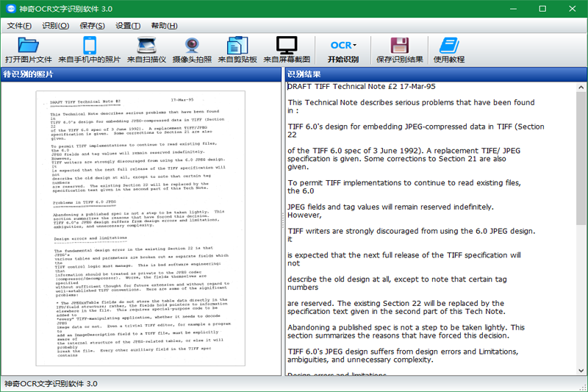Click the results vertical scrollbar thumb
Screen dimensions: 588x392
coord(581,159)
